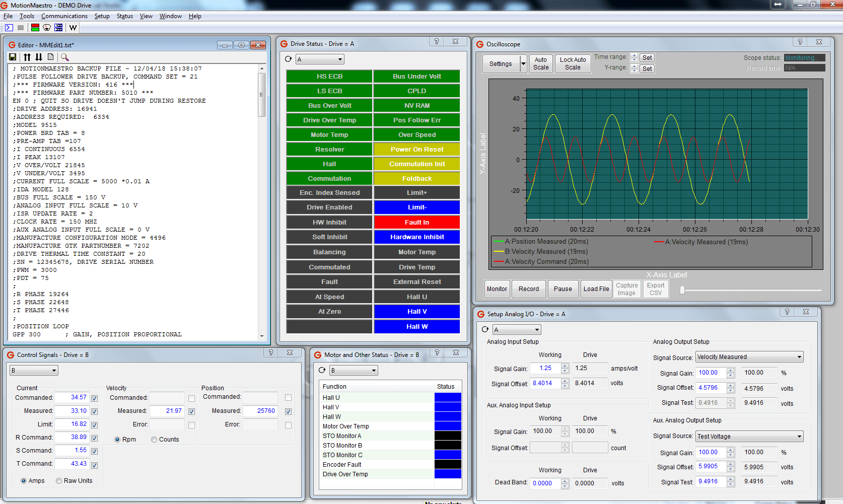Click the Fault In status indicator
Screen dimensions: 843x504
click(x=417, y=223)
